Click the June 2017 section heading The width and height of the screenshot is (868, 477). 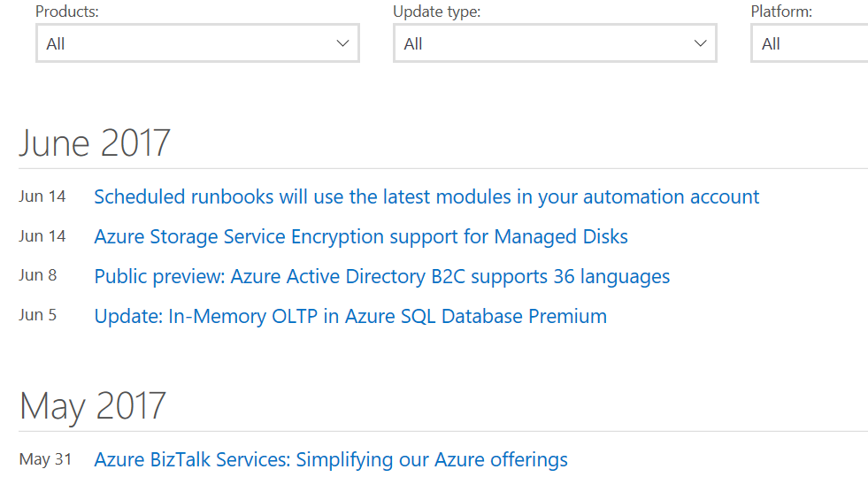point(95,142)
